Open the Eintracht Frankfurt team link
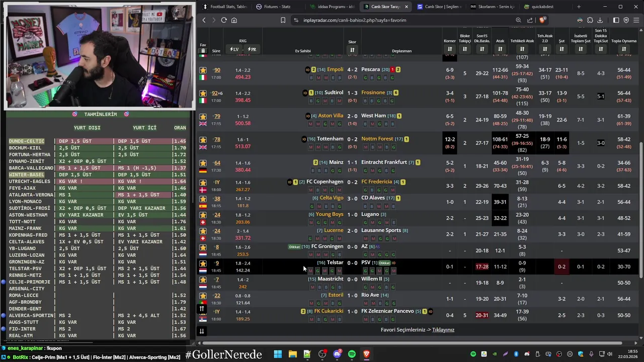 click(384, 162)
